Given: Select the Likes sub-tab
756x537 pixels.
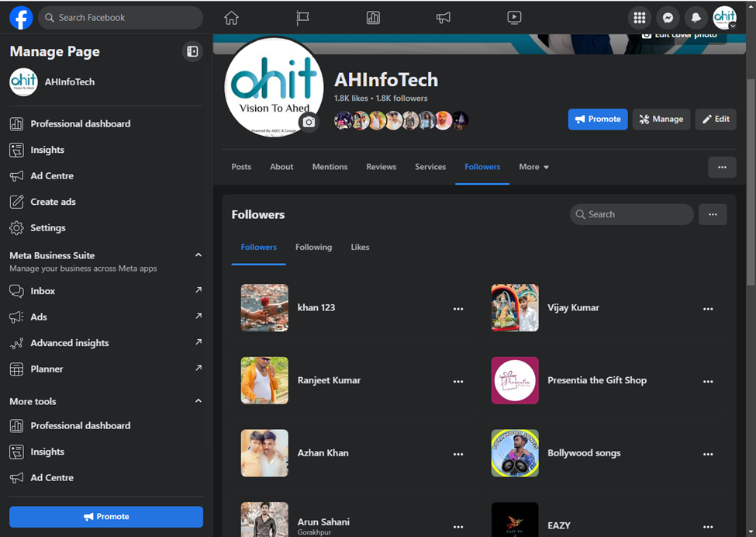Looking at the screenshot, I should click(x=360, y=247).
